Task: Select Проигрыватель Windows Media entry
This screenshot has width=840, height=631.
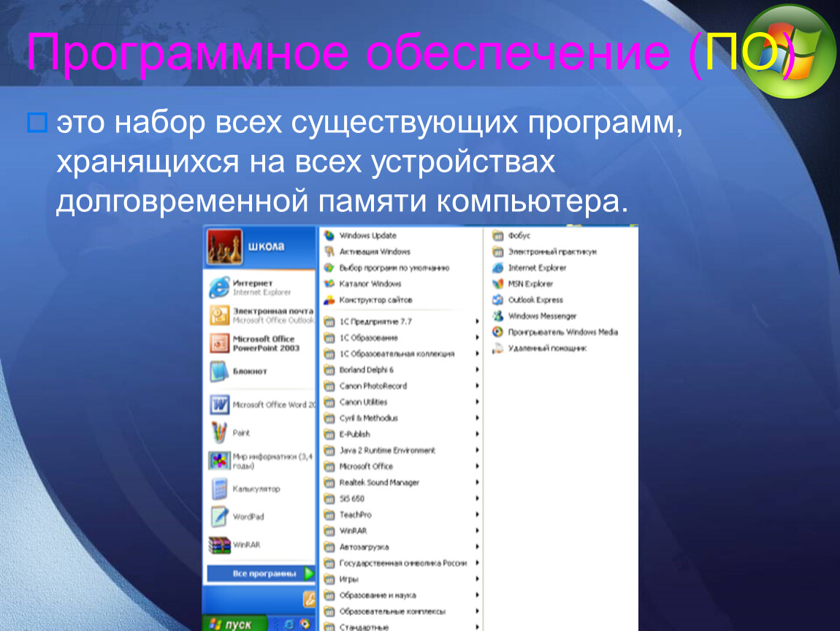Action: click(562, 332)
